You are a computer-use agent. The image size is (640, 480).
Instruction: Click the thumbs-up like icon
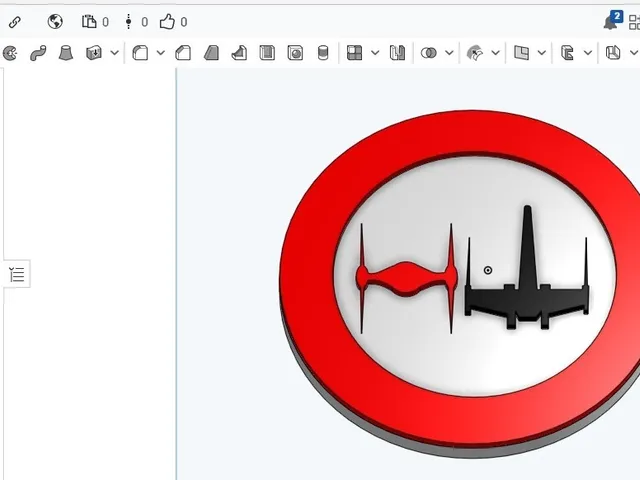click(x=167, y=22)
